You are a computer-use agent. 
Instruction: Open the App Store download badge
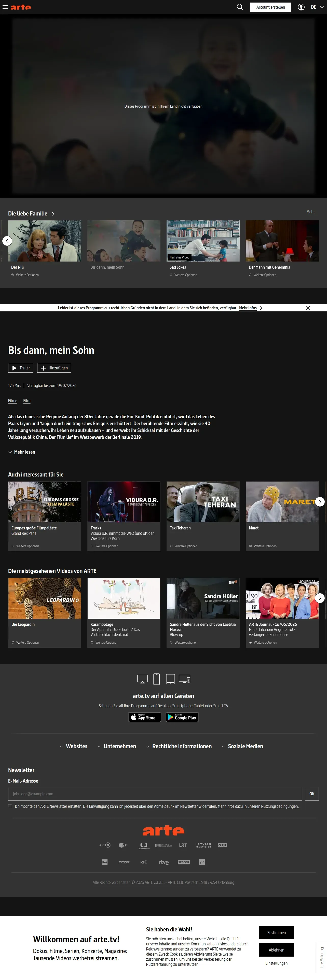coord(145,717)
